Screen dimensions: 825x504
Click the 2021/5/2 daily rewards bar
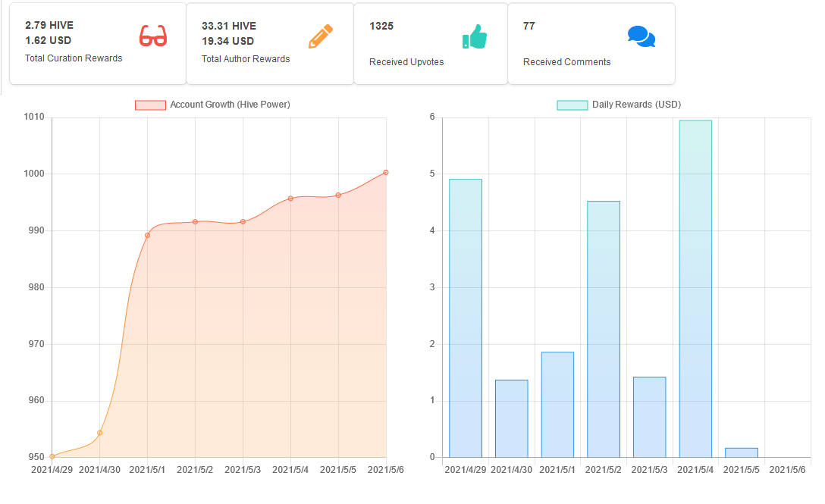tap(604, 330)
